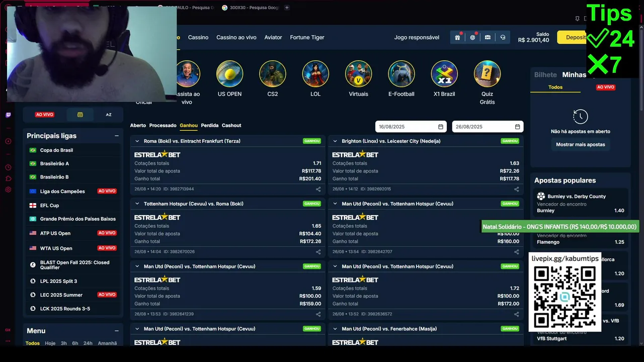Share bet ID 3982641239

[x=318, y=314]
